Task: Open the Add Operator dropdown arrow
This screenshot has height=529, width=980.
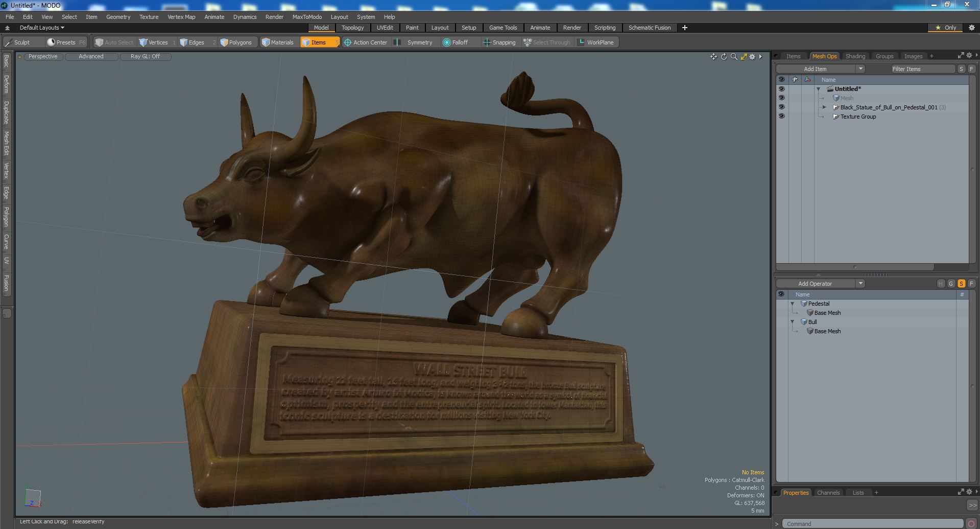Action: click(x=861, y=284)
